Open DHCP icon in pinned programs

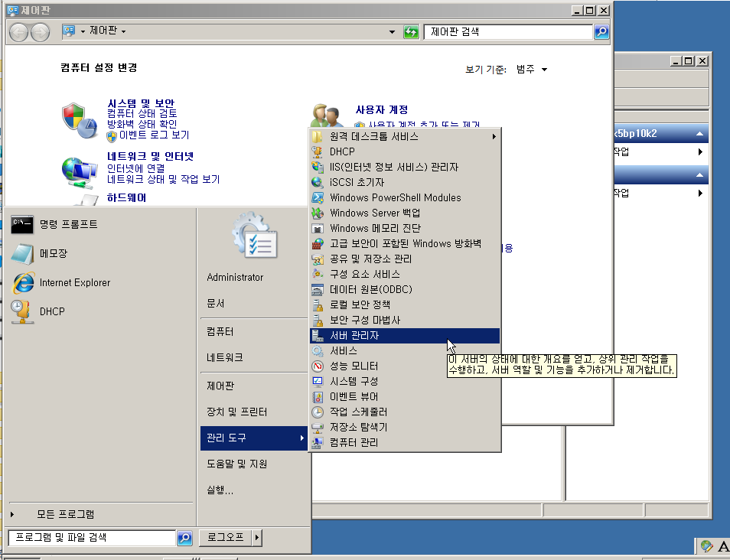[22, 312]
